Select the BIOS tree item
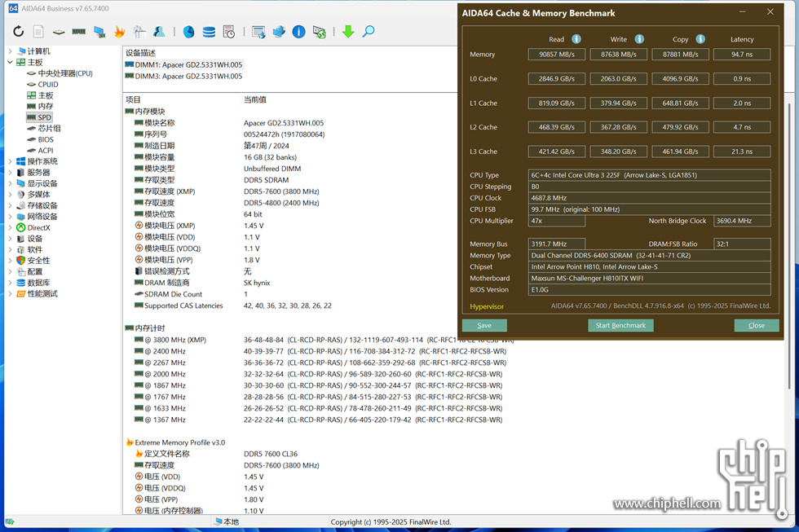Image resolution: width=799 pixels, height=532 pixels. (x=46, y=139)
